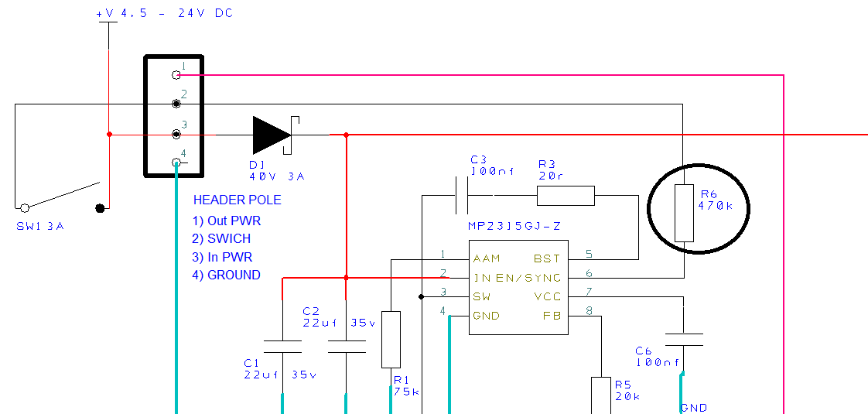Select the C1 capacitor symbol
The image size is (868, 414).
(283, 347)
